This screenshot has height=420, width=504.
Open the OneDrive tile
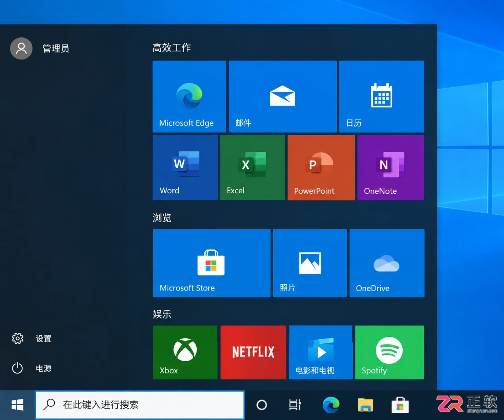point(387,263)
